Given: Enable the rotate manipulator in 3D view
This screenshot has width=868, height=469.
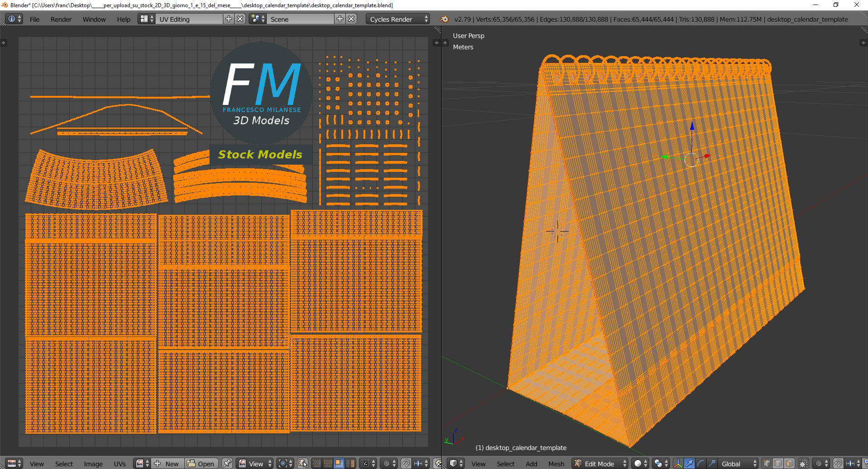Looking at the screenshot, I should (x=700, y=464).
